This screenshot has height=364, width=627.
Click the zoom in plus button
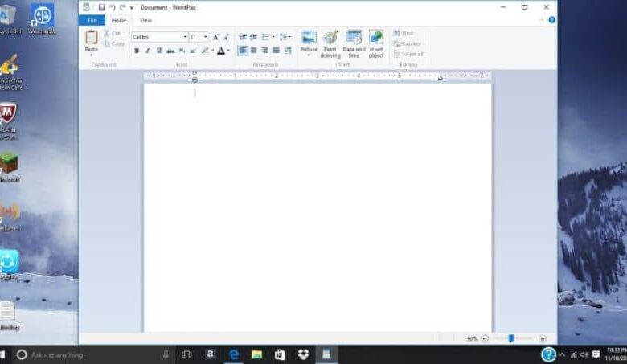(x=543, y=338)
